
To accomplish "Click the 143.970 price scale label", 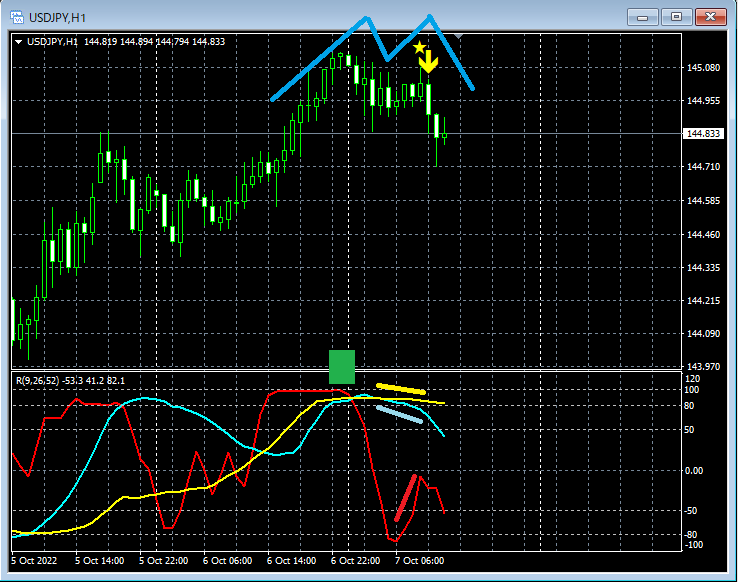I will [x=703, y=366].
